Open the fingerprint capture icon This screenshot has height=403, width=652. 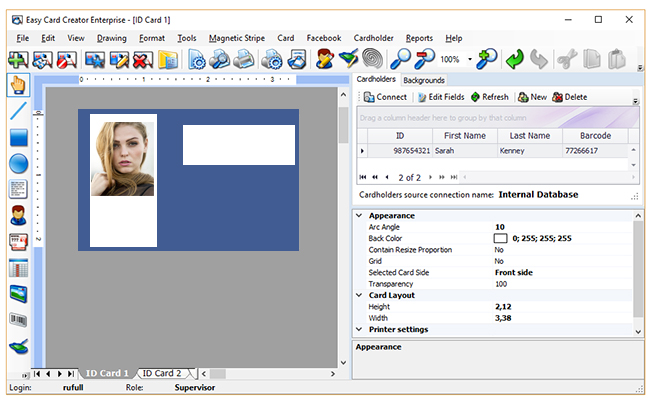pos(373,59)
